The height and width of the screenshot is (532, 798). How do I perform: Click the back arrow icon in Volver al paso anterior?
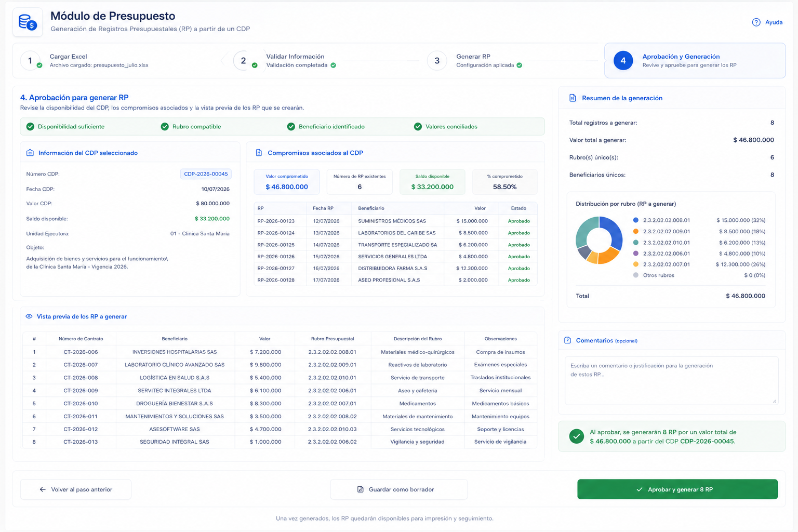tap(43, 489)
